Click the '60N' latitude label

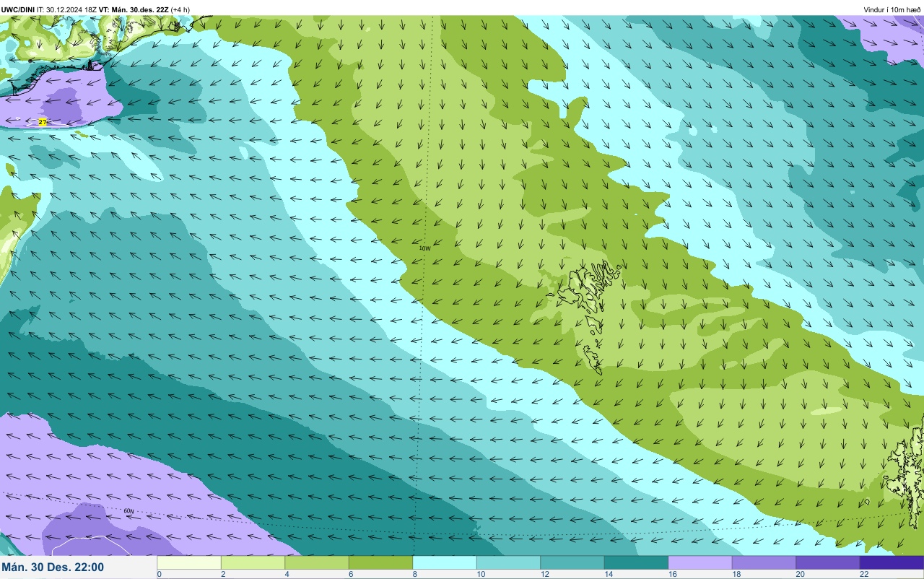[x=128, y=511]
